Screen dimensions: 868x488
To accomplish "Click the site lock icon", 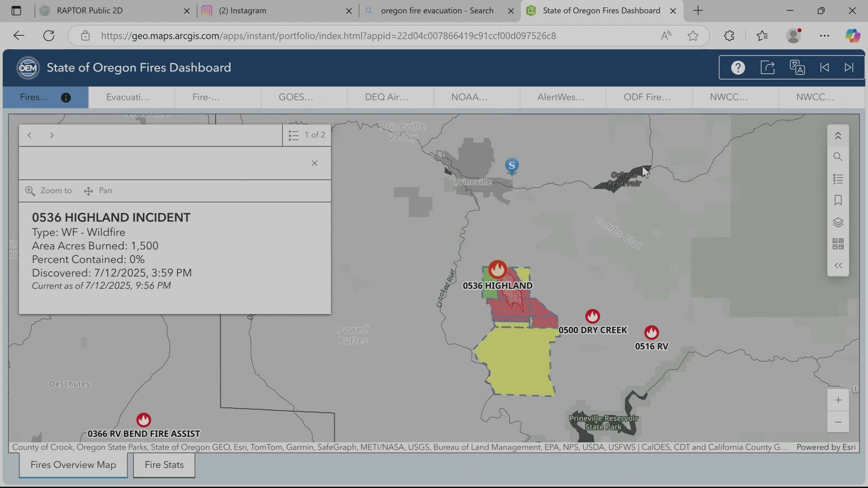I will coord(85,36).
